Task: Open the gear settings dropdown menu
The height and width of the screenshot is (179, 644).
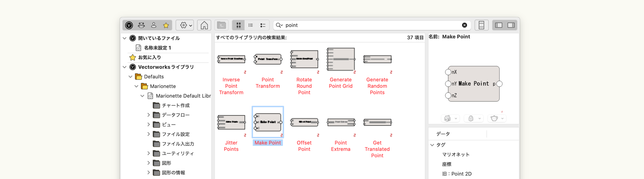Action: [x=185, y=25]
